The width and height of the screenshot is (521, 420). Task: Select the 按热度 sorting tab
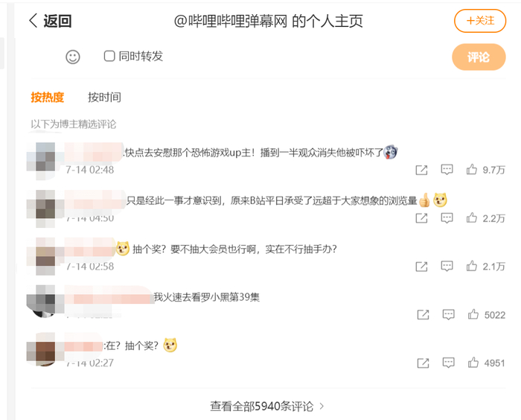point(48,98)
